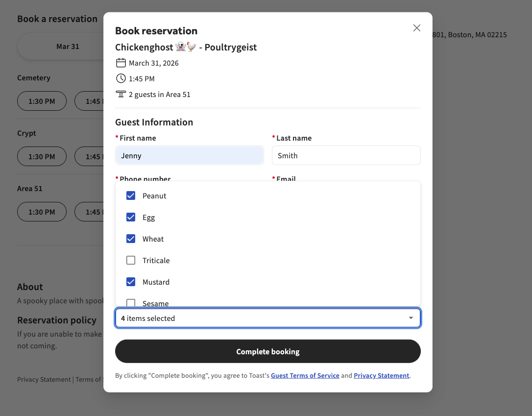Open the Guest Terms of Service link
Screen dimensions: 532x416
coord(305,375)
